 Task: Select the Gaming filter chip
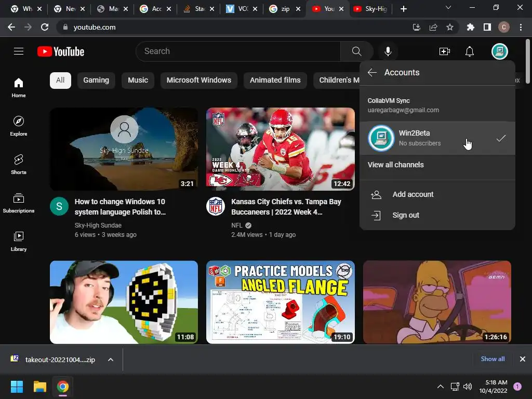point(96,81)
